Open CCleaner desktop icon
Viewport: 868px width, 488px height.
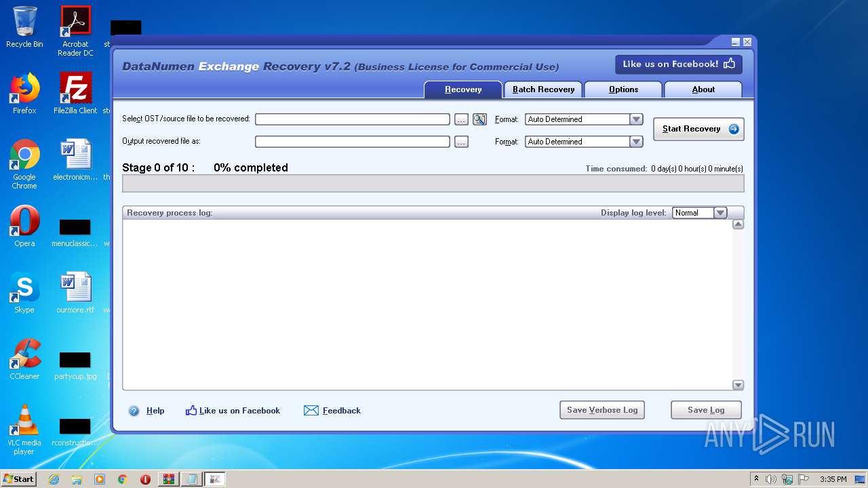(x=24, y=359)
